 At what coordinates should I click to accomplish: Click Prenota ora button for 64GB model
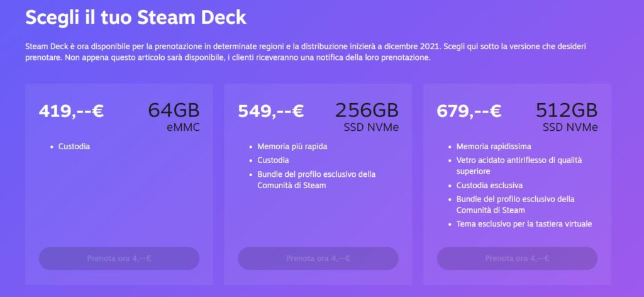click(x=119, y=258)
